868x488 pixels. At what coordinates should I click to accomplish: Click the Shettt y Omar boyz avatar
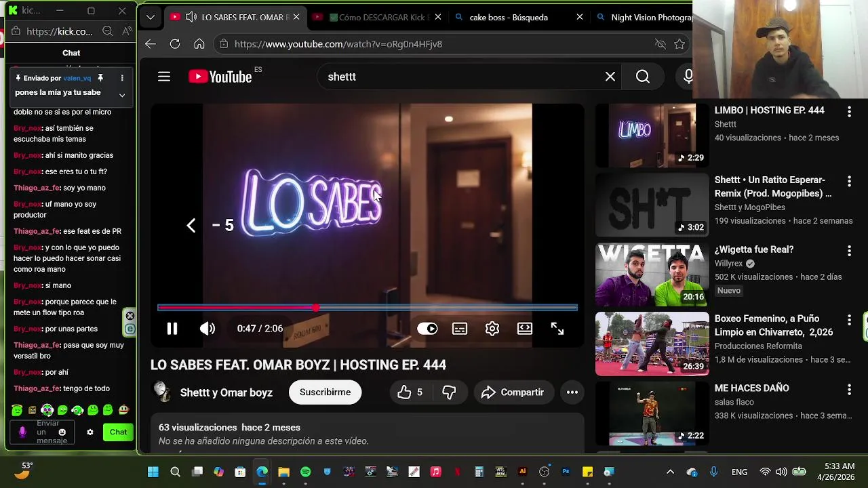pos(161,392)
